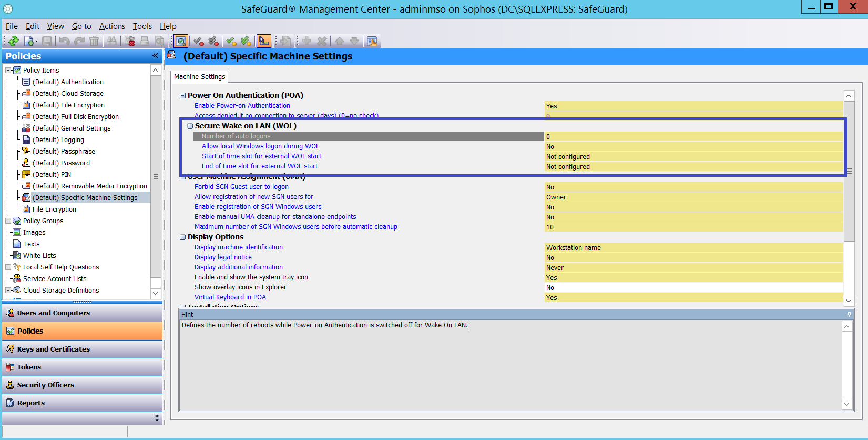This screenshot has width=868, height=440.
Task: Click the Redo arrow icon
Action: (x=79, y=41)
